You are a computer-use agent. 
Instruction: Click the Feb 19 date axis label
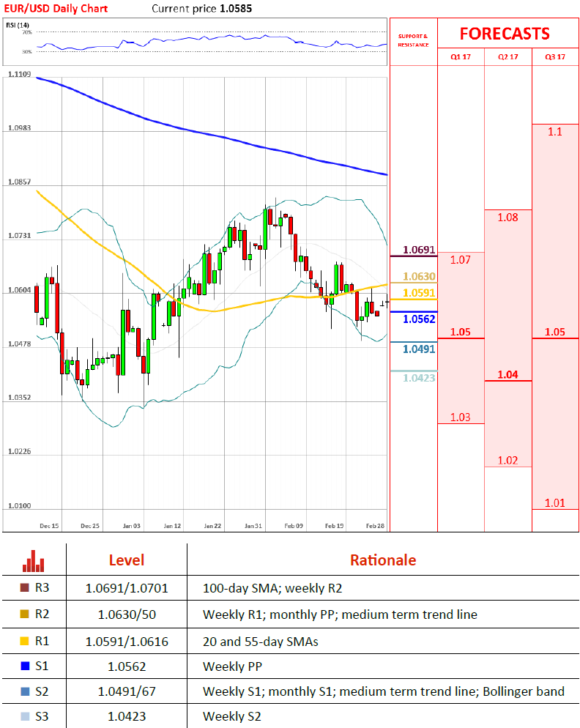(335, 526)
